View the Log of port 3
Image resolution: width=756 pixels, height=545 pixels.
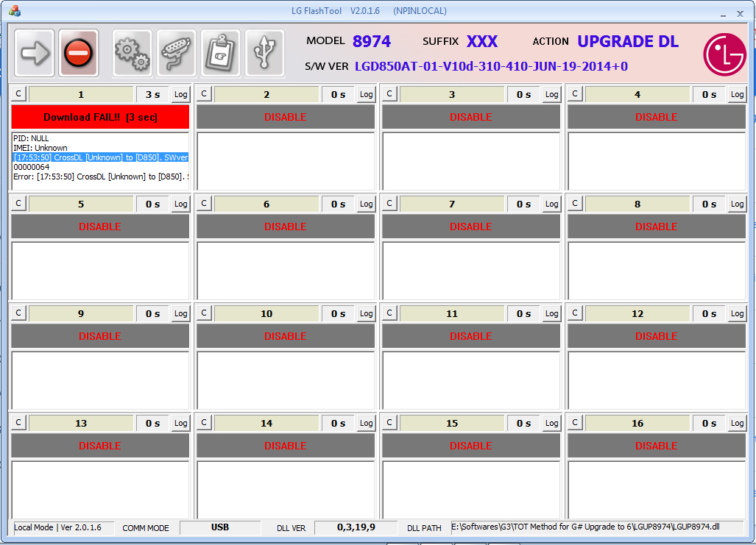[552, 94]
